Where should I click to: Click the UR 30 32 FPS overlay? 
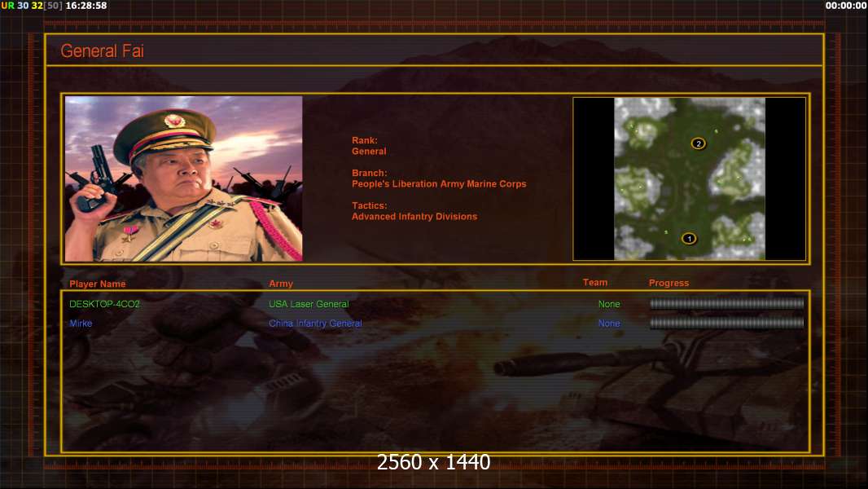(32, 6)
